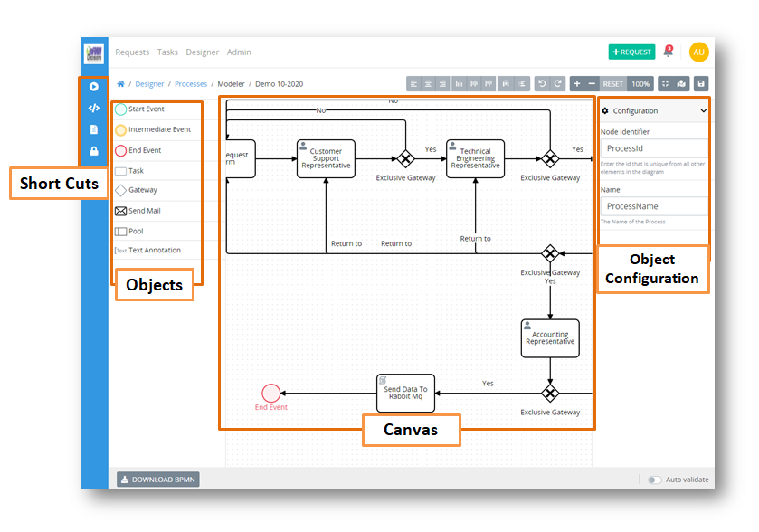Viewport: 759px width, 532px height.
Task: Open the AU user avatar menu
Action: [698, 52]
